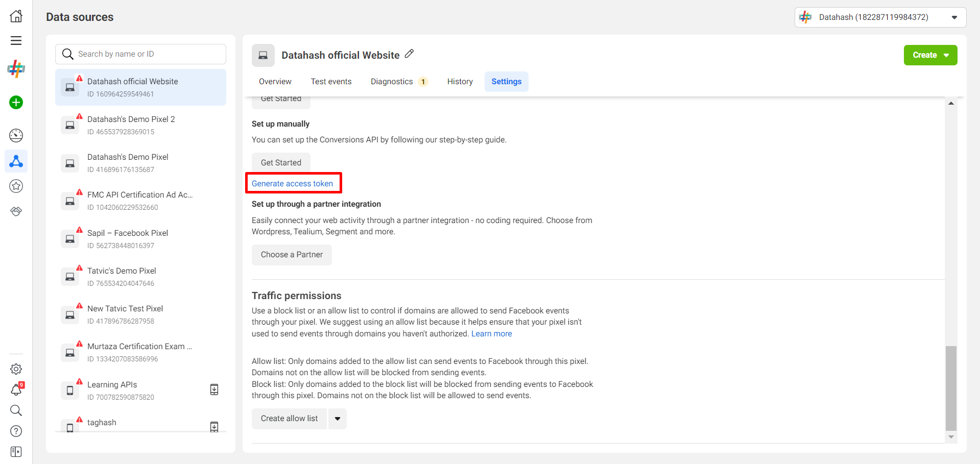The width and height of the screenshot is (980, 464).
Task: Click the pixel icon on the New Tatvic Test Pixel row
Action: (70, 314)
